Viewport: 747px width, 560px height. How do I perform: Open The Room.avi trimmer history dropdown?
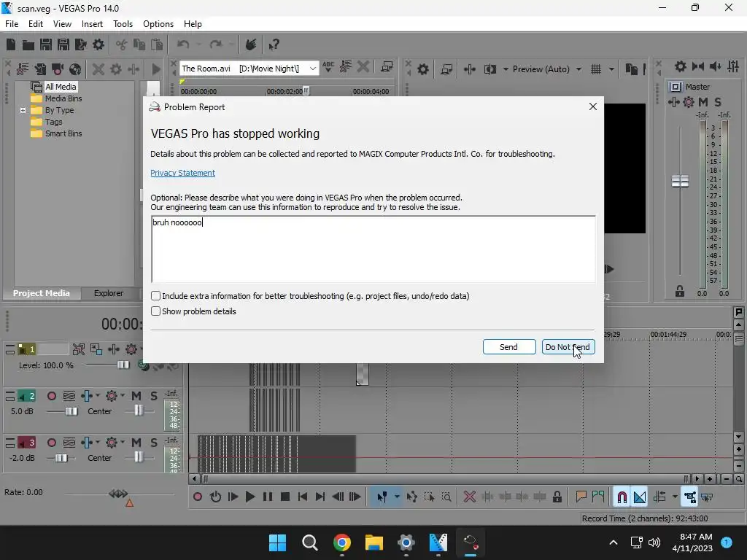coord(312,69)
